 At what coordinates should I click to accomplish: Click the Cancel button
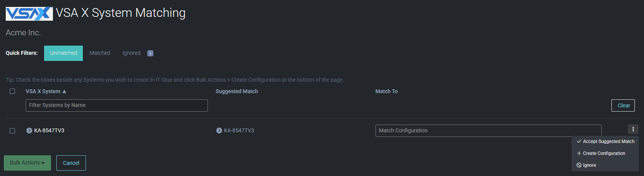point(71,163)
